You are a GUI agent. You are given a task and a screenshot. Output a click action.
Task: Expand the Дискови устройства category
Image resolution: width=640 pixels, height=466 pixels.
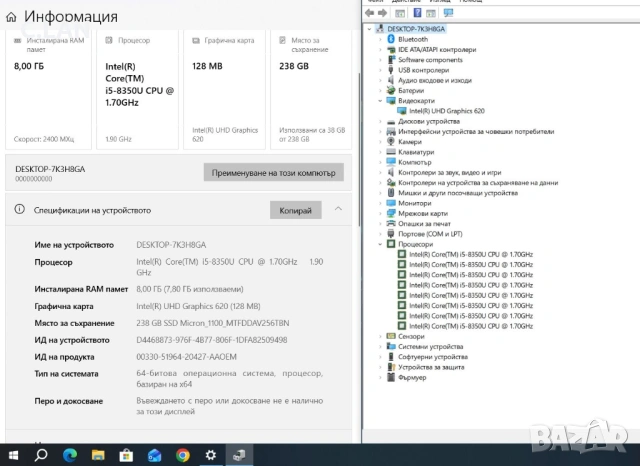[380, 121]
